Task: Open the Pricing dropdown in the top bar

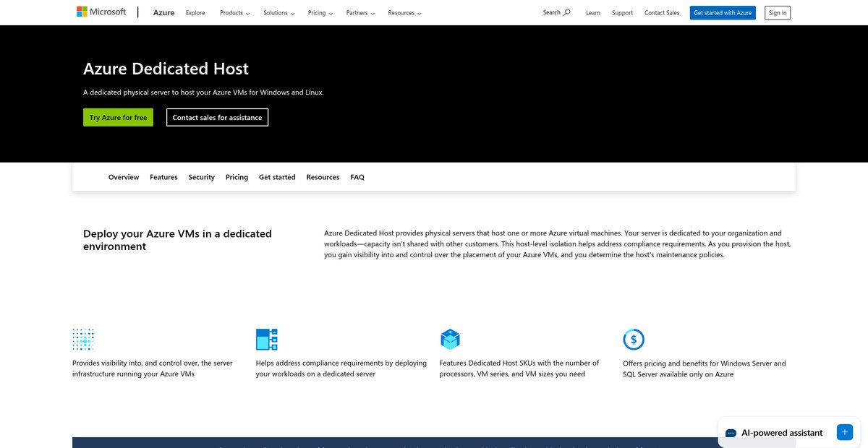Action: 320,13
